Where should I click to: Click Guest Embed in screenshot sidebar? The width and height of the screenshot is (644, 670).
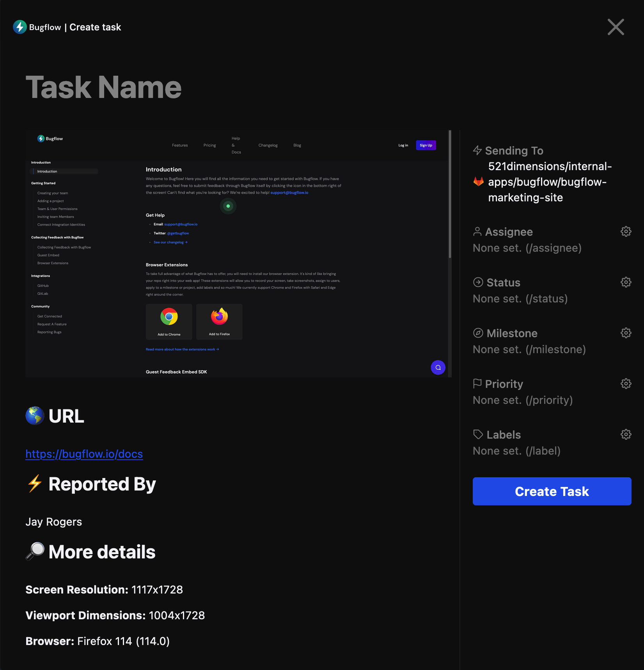click(48, 255)
